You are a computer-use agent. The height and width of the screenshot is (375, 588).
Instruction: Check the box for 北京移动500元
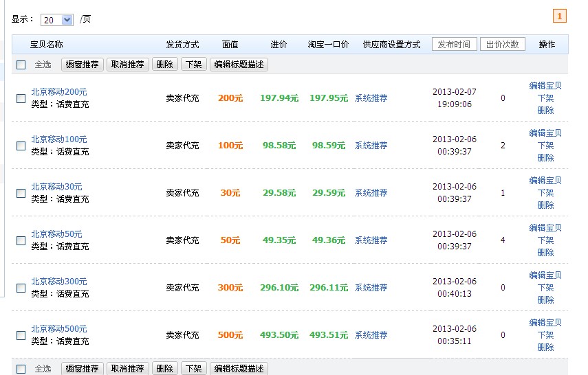pyautogui.click(x=21, y=335)
